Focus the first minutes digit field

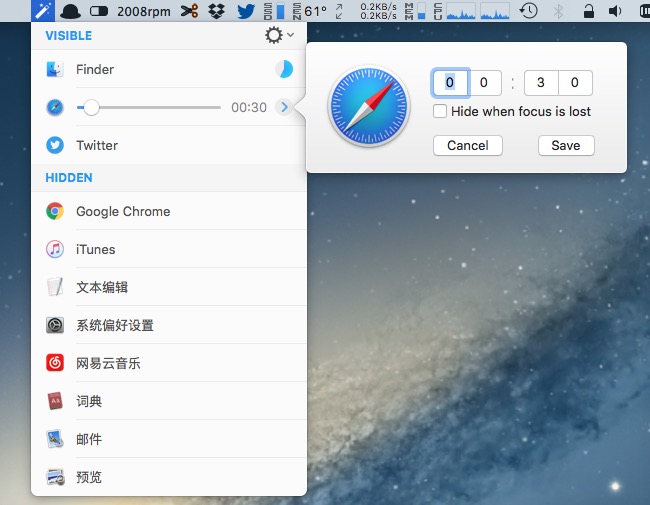450,83
